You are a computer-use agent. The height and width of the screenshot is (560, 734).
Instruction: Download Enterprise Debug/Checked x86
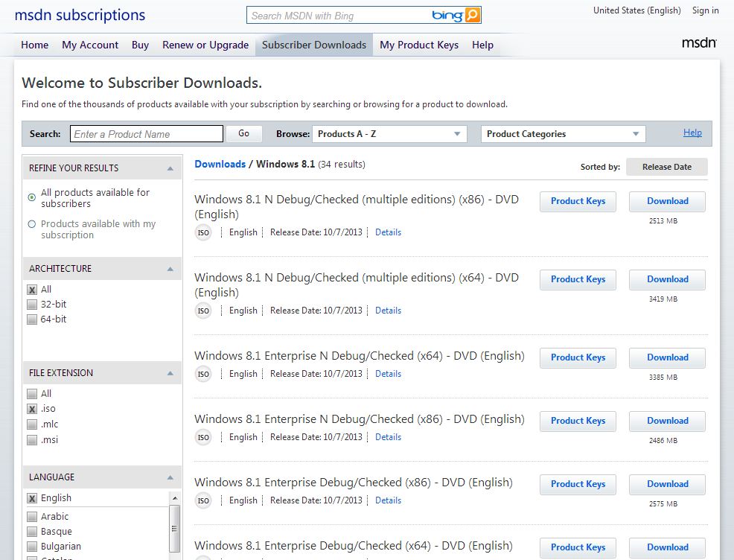668,484
